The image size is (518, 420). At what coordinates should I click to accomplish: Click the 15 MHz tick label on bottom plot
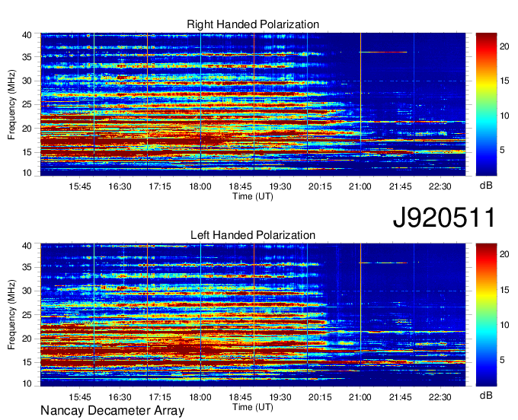tap(27, 362)
